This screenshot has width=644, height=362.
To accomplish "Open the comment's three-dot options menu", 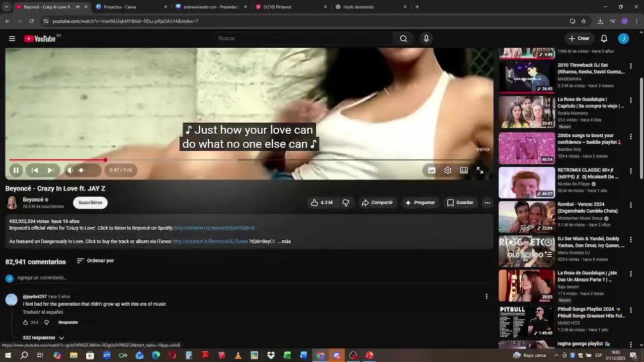I will point(487,297).
